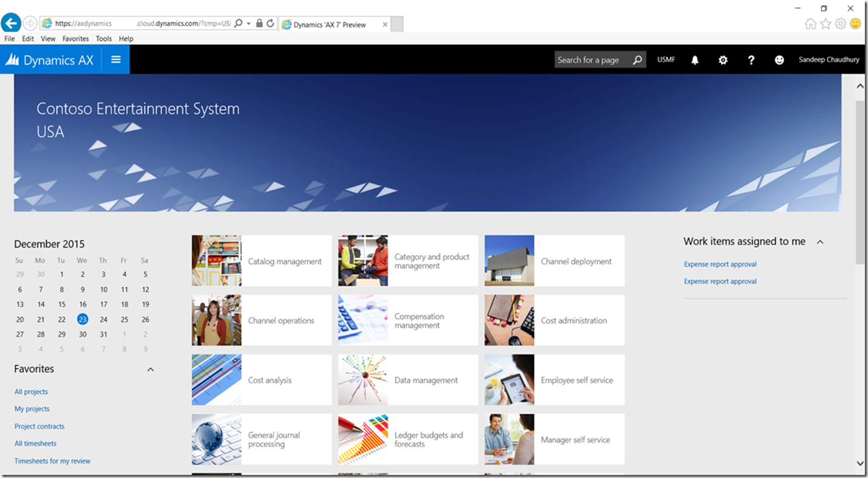Close the Dynamics 'AX 7' Preview tab
The height and width of the screenshot is (478, 868).
pyautogui.click(x=385, y=25)
